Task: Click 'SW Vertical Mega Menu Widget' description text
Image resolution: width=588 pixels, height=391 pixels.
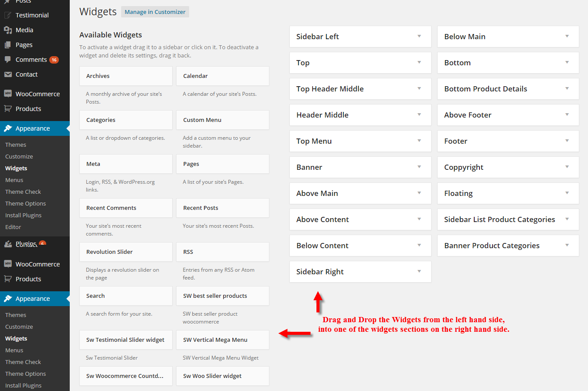Action: [221, 358]
